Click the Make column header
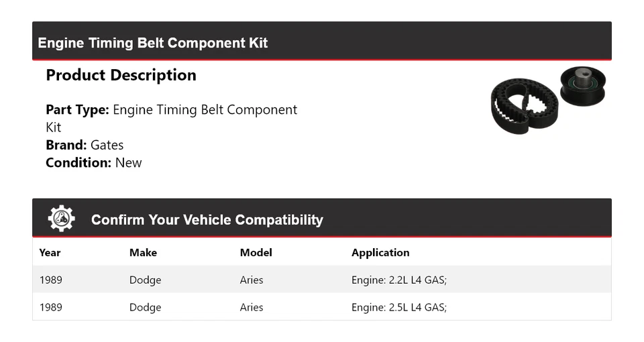Screen dimensions: 644x342 coord(143,253)
